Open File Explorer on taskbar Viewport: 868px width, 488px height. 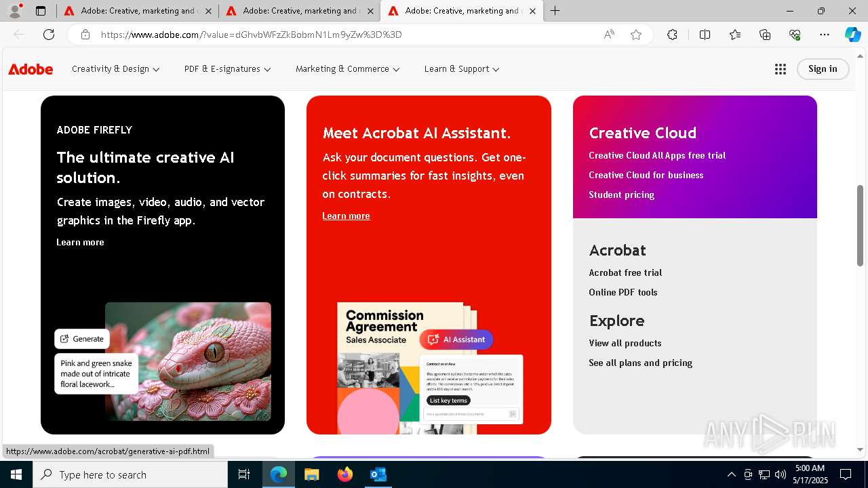pos(311,474)
